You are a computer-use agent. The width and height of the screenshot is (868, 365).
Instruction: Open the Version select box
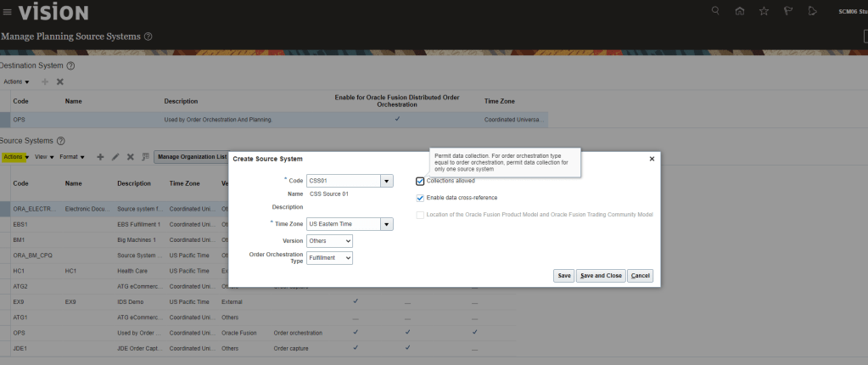(x=329, y=241)
